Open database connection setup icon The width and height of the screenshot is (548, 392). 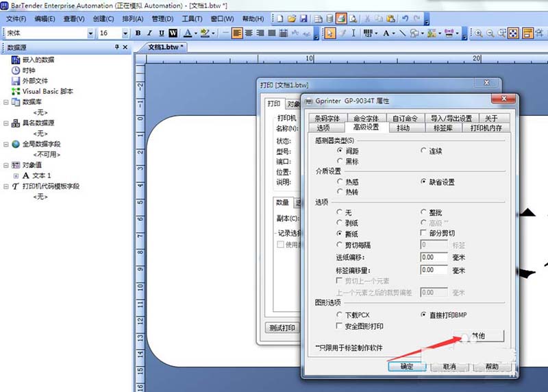[329, 19]
